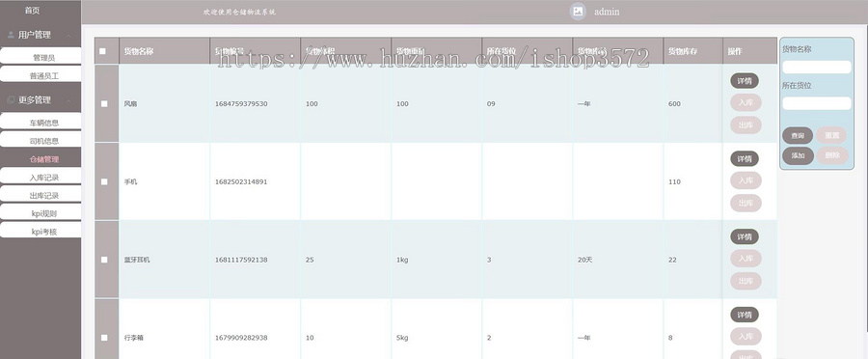Check the 行李箱 row checkbox

[104, 338]
